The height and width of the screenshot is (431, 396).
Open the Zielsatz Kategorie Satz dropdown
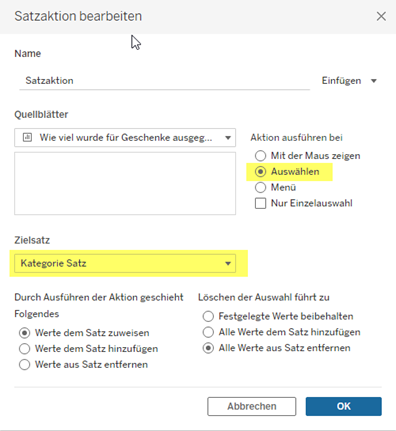125,263
